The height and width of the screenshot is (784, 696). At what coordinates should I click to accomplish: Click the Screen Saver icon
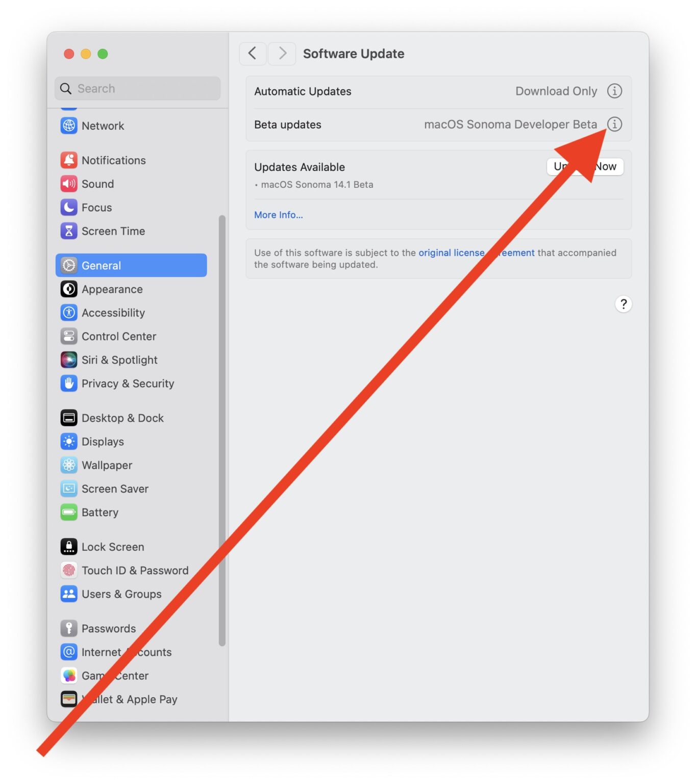coord(69,489)
